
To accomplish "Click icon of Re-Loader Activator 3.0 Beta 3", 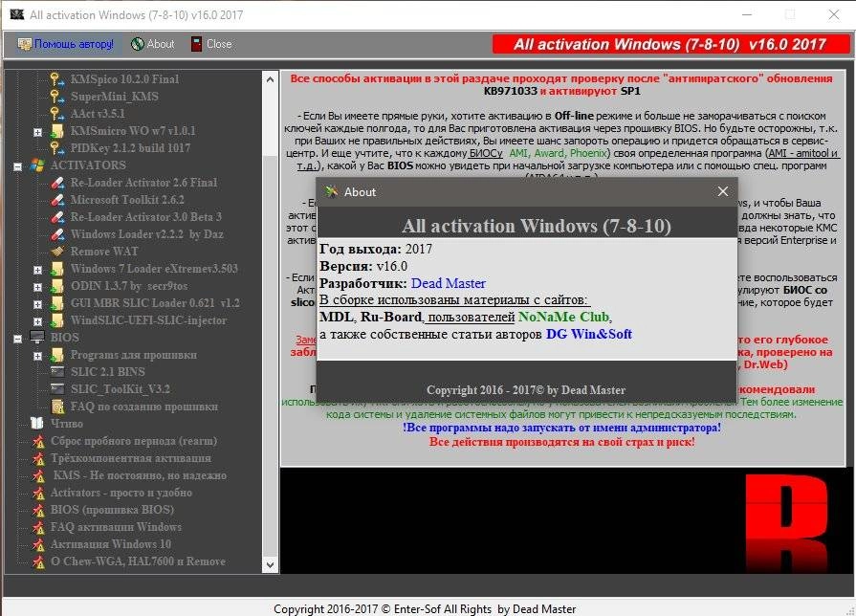I will [x=56, y=217].
